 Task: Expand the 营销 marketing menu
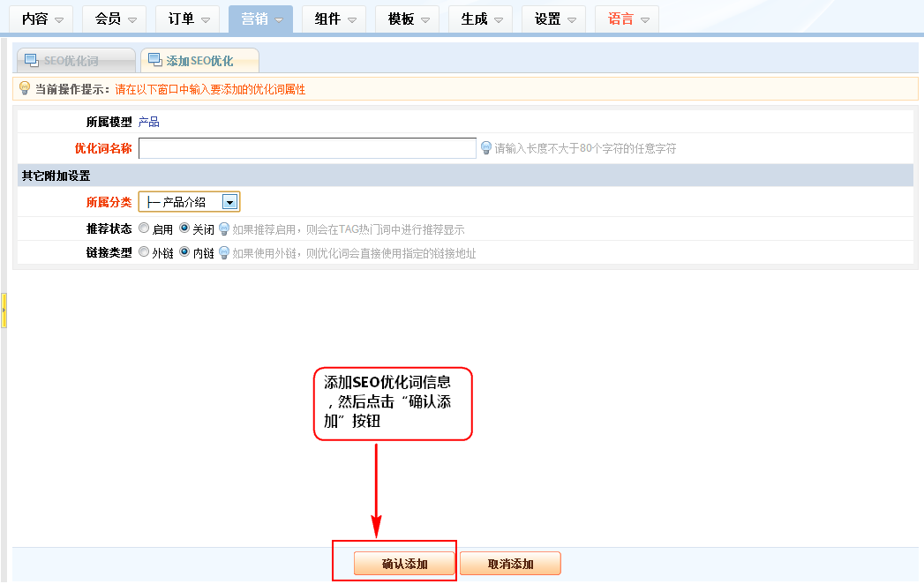(x=260, y=19)
